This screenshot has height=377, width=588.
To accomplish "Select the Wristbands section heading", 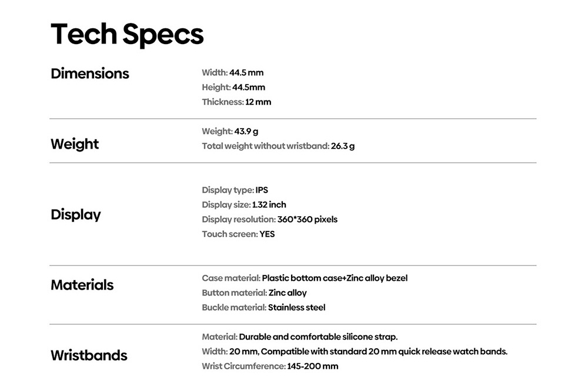I will coord(89,355).
